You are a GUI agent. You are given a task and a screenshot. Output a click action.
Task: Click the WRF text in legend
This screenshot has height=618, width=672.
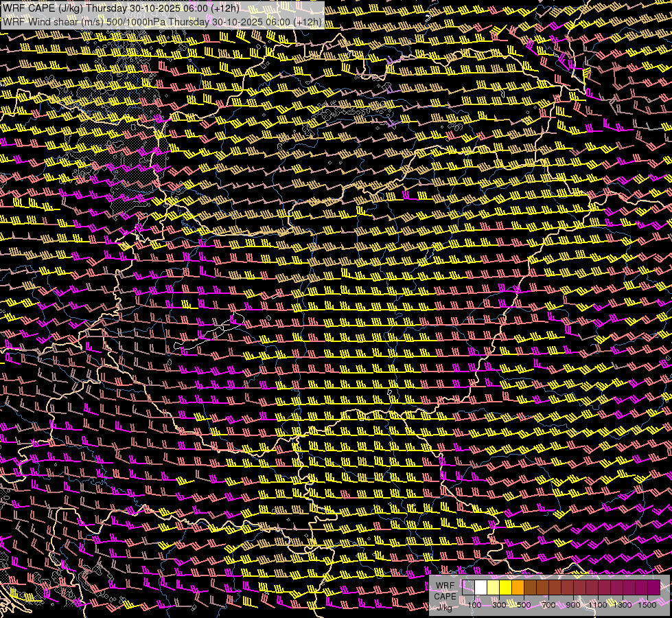[445, 586]
